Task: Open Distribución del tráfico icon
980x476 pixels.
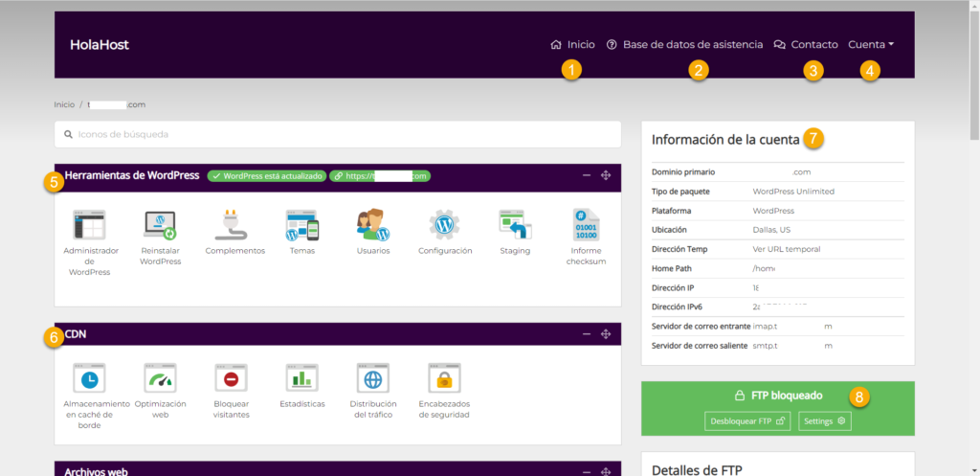Action: 373,378
